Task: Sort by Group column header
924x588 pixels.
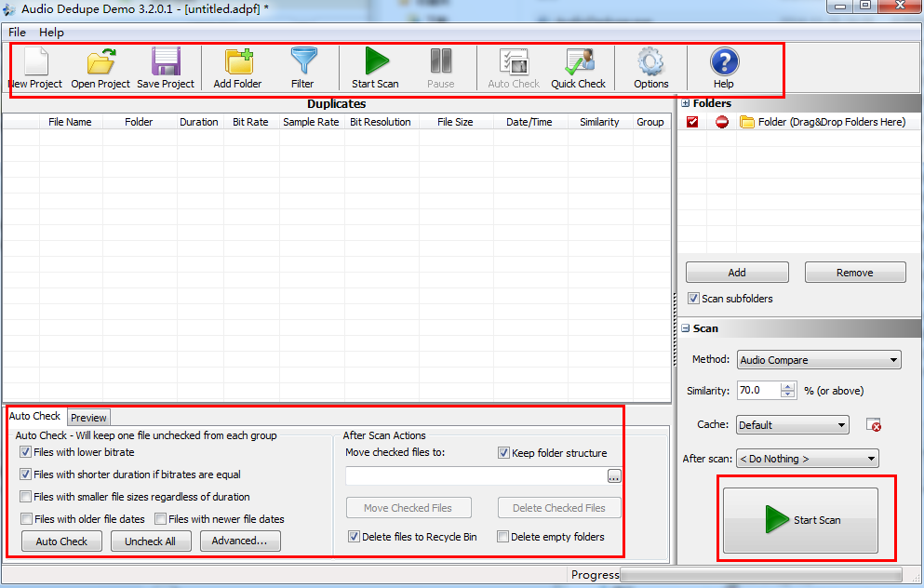Action: [x=650, y=122]
